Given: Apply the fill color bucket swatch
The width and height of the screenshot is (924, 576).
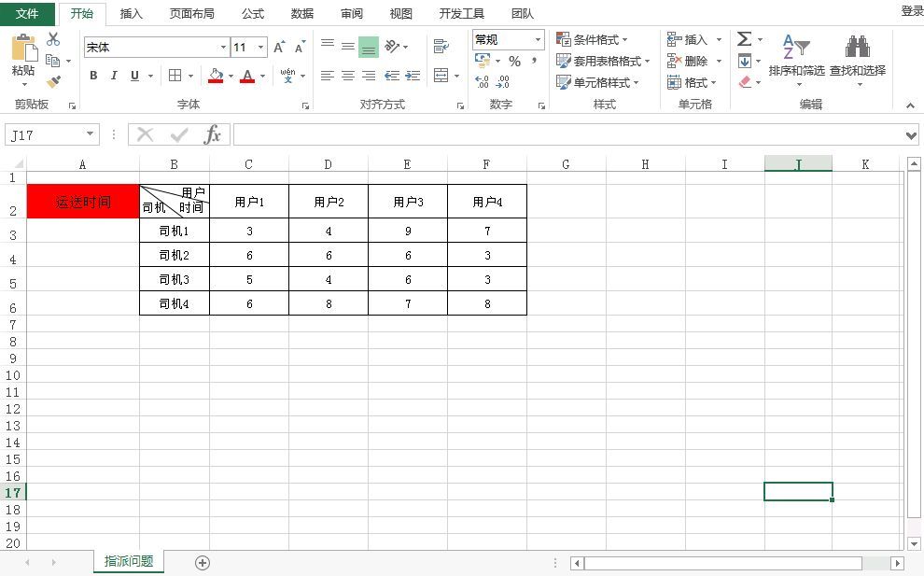Looking at the screenshot, I should [216, 76].
